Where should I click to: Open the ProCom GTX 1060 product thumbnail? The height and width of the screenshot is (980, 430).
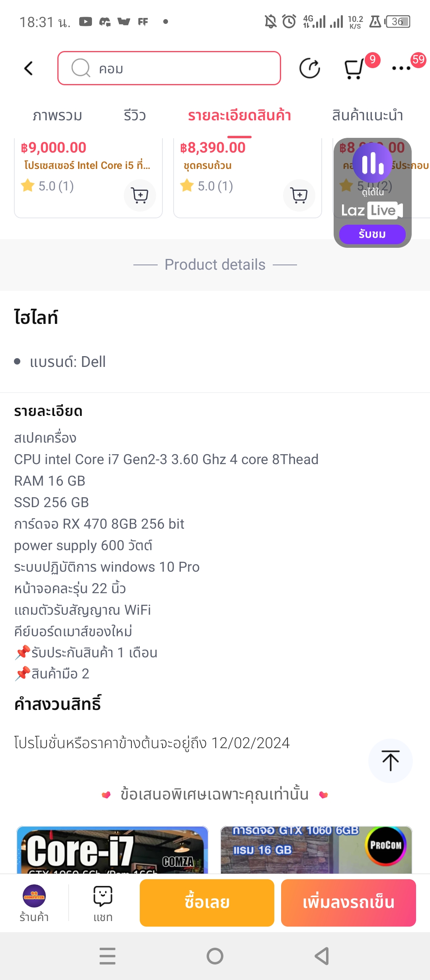point(316,850)
